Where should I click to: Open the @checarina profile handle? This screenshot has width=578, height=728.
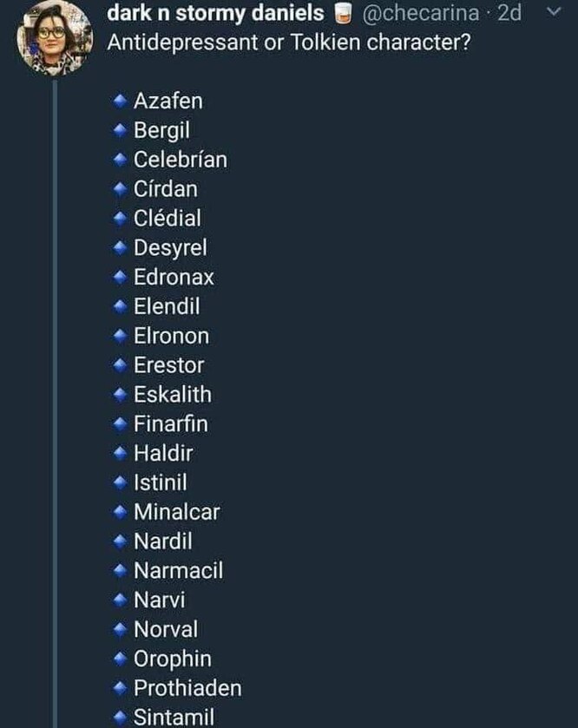click(x=419, y=14)
